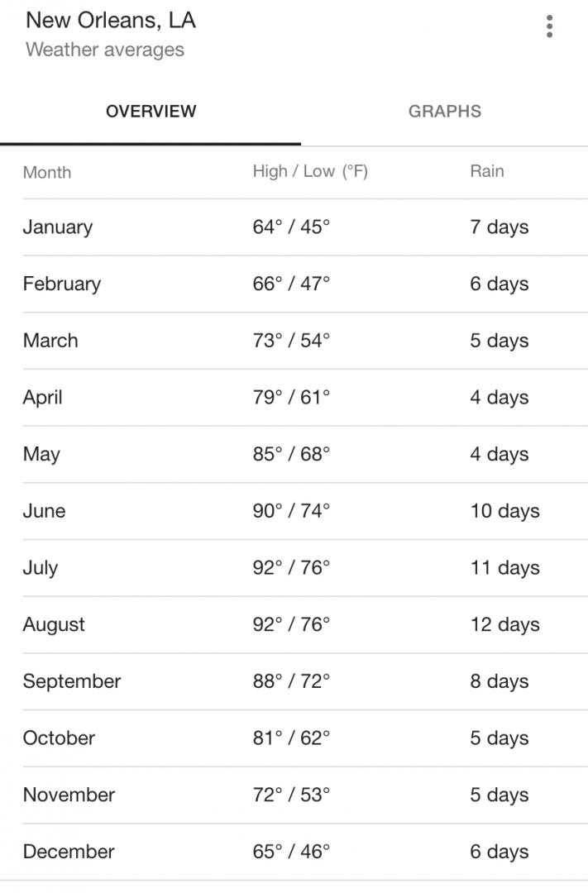588x893 pixels.
Task: Click August's 12 days rain value
Action: [504, 624]
